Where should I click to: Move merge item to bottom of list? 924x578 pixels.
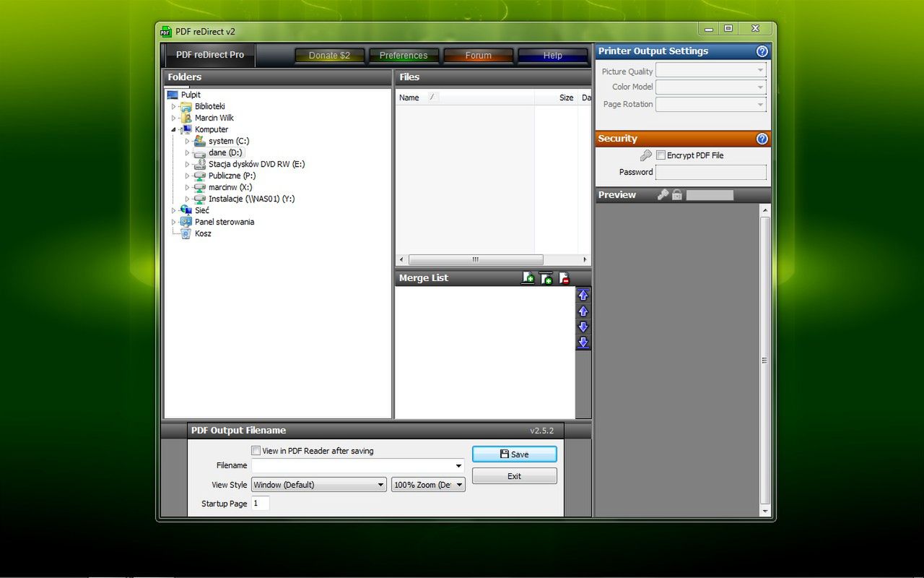(x=583, y=342)
